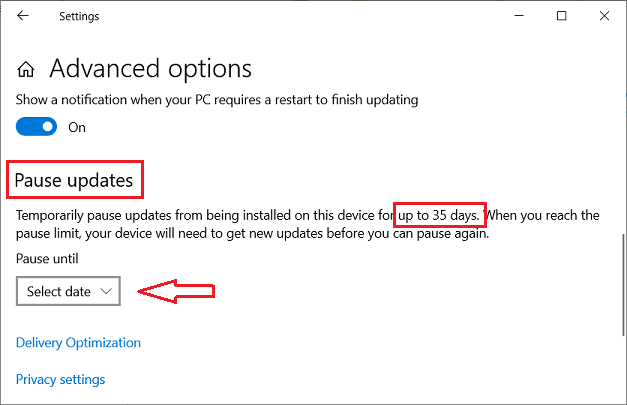
Task: Click the Settings title in the title bar
Action: 79,16
